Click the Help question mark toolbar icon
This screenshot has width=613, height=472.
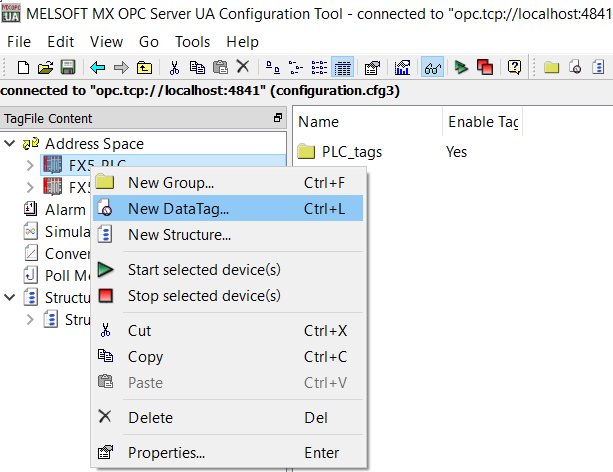pos(514,68)
